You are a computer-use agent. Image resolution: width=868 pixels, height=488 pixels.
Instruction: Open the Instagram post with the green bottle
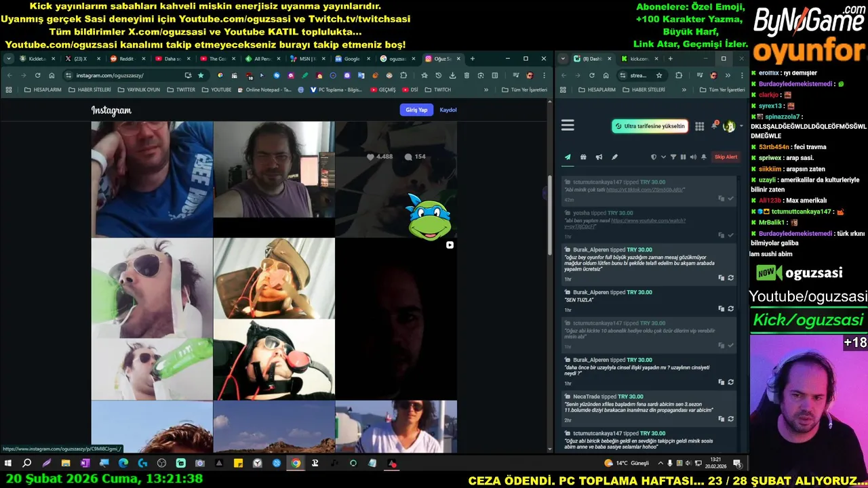152,319
